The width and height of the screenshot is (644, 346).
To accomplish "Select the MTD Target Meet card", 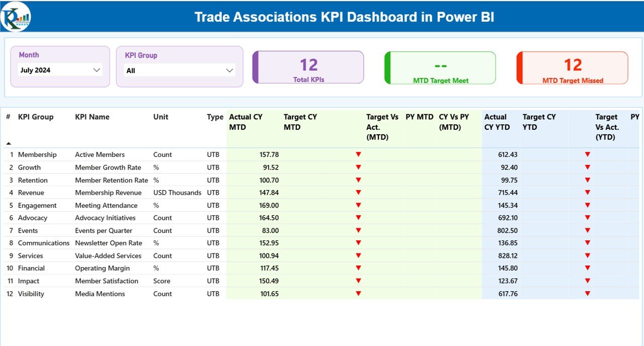I will (x=440, y=67).
